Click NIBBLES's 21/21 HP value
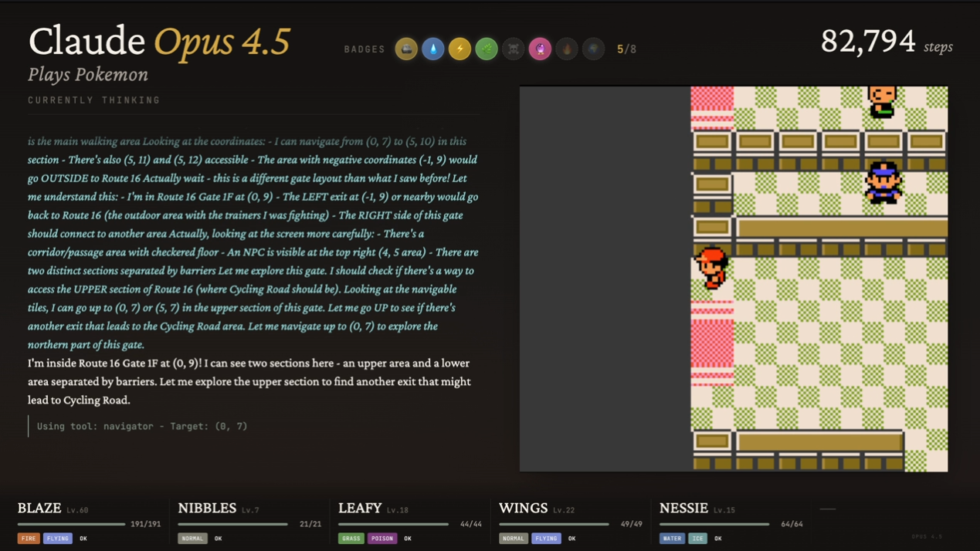The height and width of the screenshot is (551, 980). pyautogui.click(x=310, y=524)
